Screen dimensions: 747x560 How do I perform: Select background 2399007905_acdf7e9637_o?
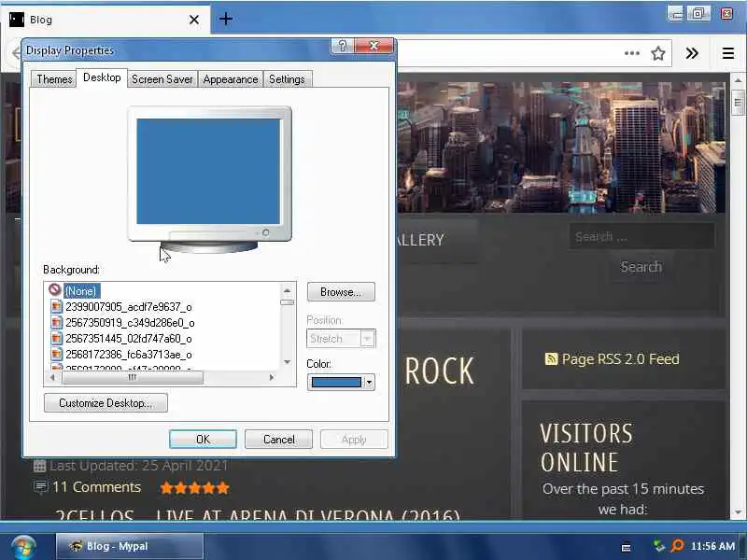pyautogui.click(x=129, y=307)
